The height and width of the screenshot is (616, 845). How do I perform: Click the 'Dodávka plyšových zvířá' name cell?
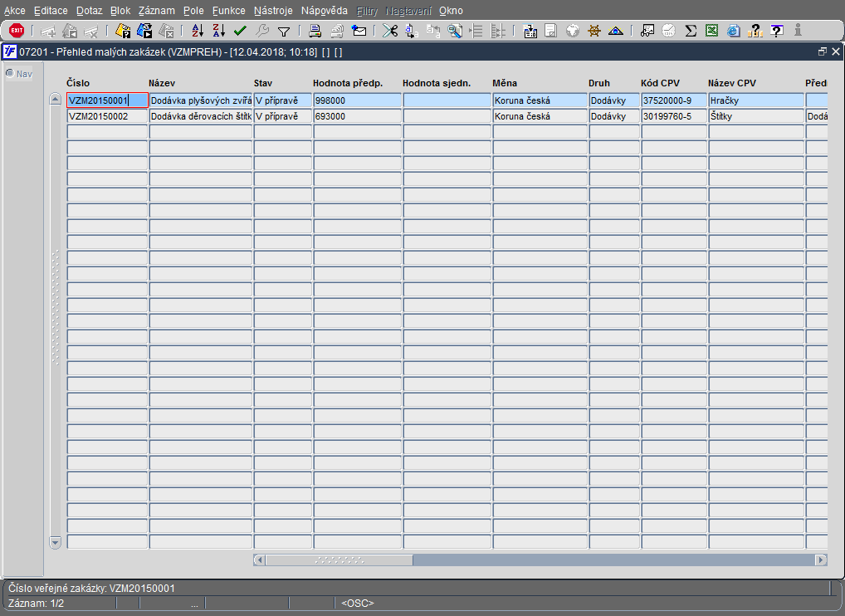201,100
